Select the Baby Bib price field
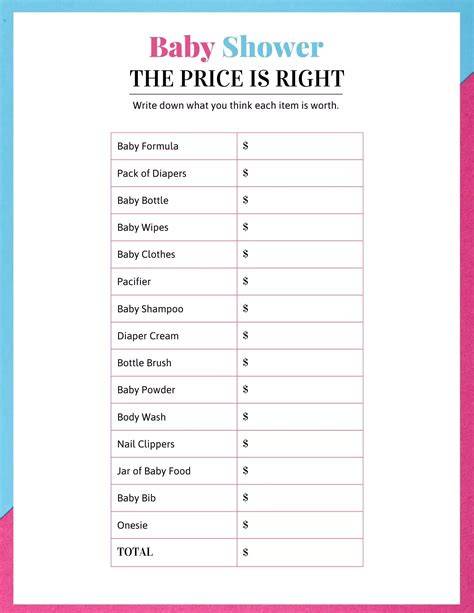The image size is (474, 613). pyautogui.click(x=300, y=498)
